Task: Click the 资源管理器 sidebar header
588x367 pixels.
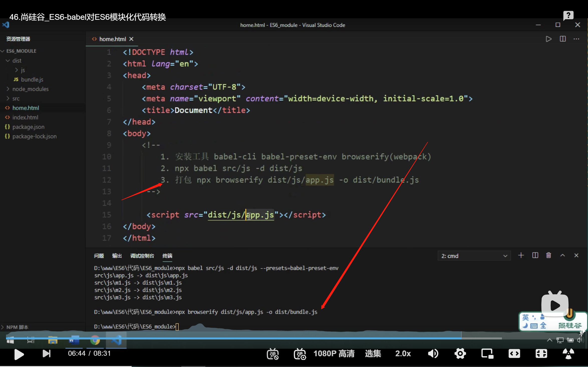Action: point(18,39)
